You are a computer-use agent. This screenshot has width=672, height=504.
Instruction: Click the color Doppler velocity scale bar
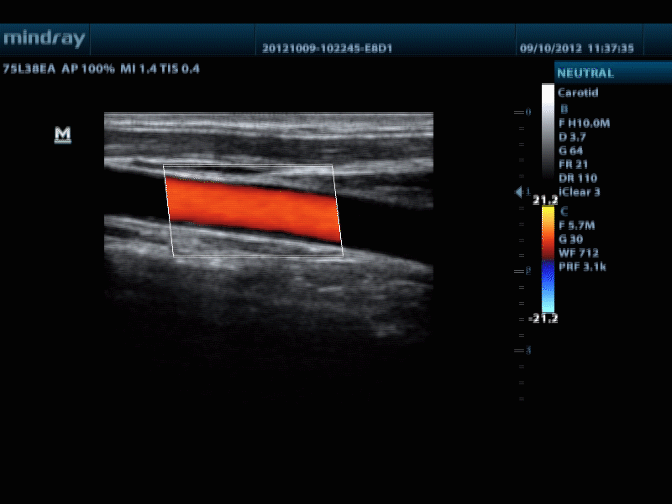click(x=547, y=259)
